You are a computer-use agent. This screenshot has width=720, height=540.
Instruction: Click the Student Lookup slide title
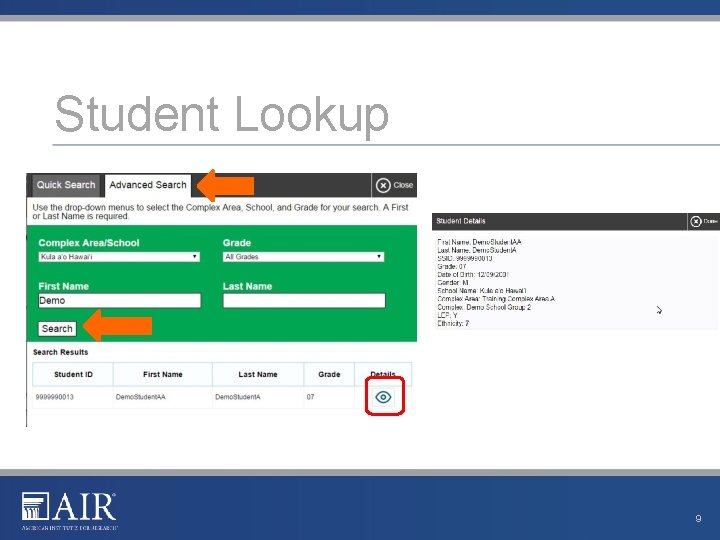coord(222,115)
